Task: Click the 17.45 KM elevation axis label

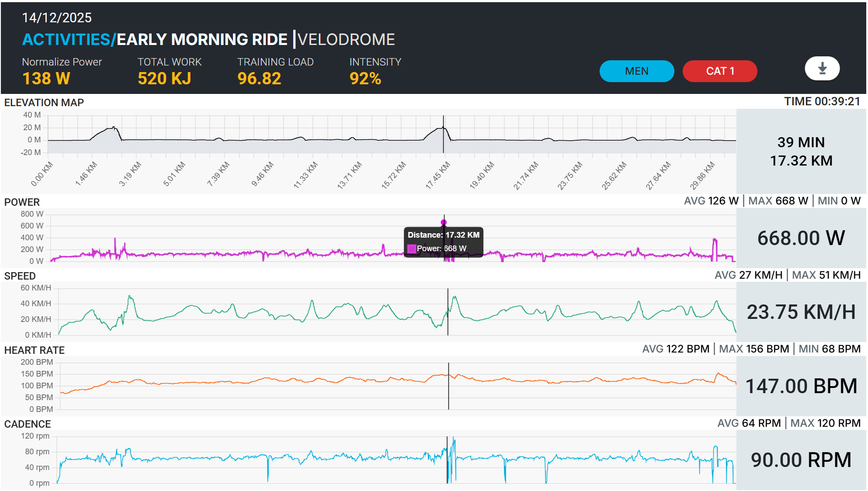Action: [x=437, y=175]
